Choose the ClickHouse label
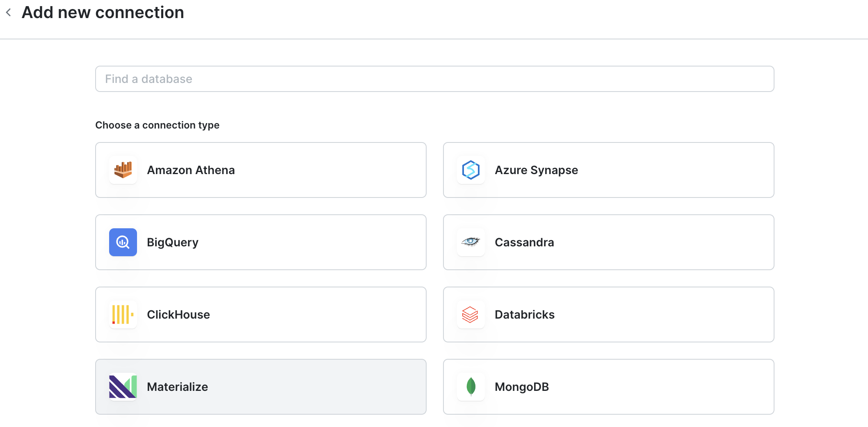 178,315
